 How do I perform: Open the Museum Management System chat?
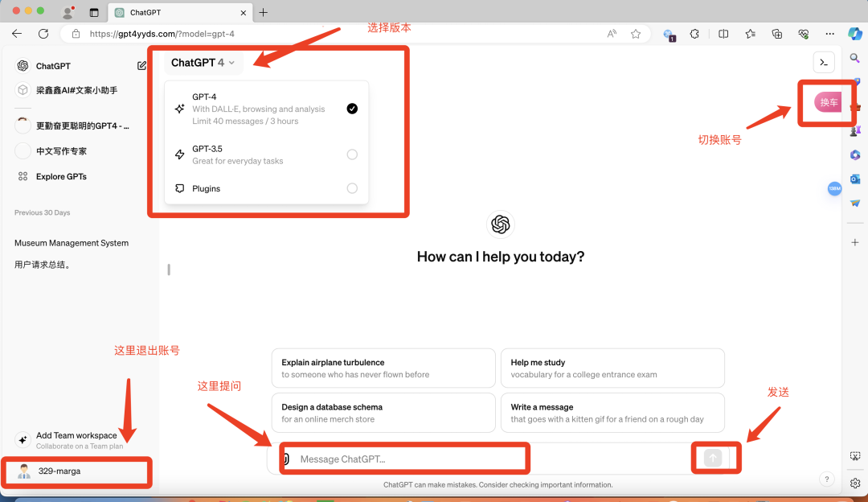pyautogui.click(x=72, y=243)
